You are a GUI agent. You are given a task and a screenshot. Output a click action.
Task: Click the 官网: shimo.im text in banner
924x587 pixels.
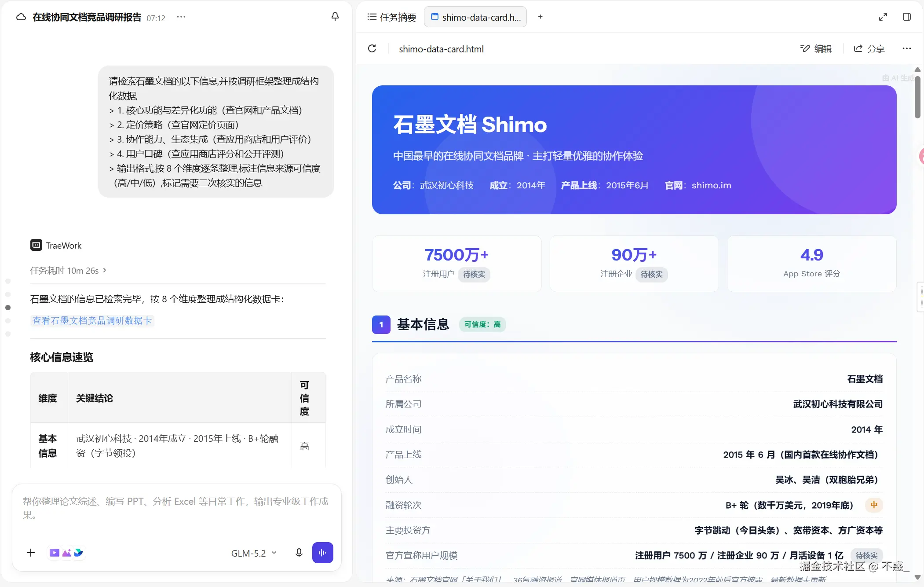pyautogui.click(x=698, y=185)
